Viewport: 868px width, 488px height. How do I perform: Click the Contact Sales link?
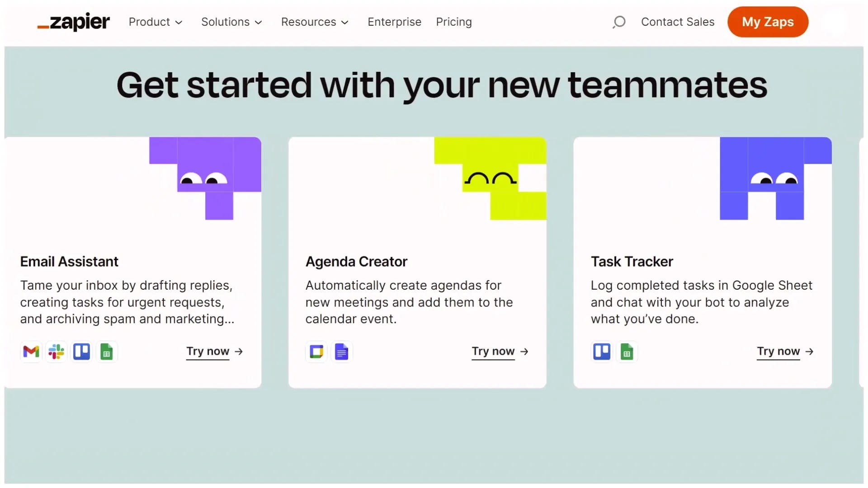(x=677, y=22)
